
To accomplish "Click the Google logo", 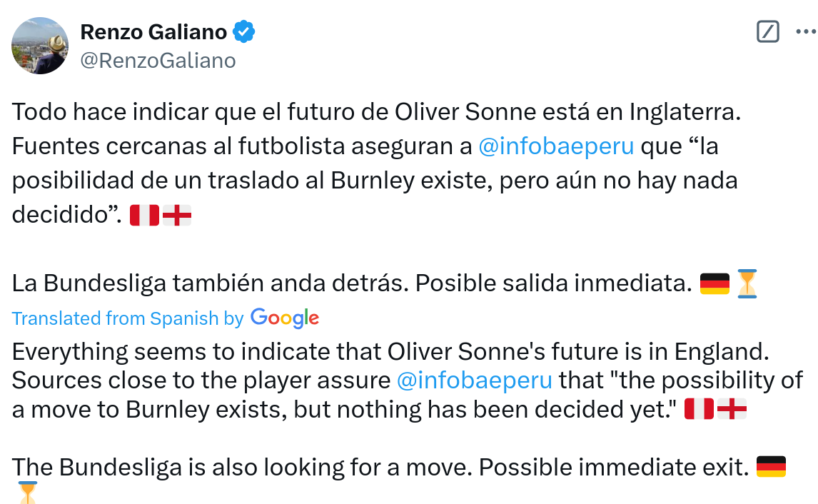I will click(285, 318).
